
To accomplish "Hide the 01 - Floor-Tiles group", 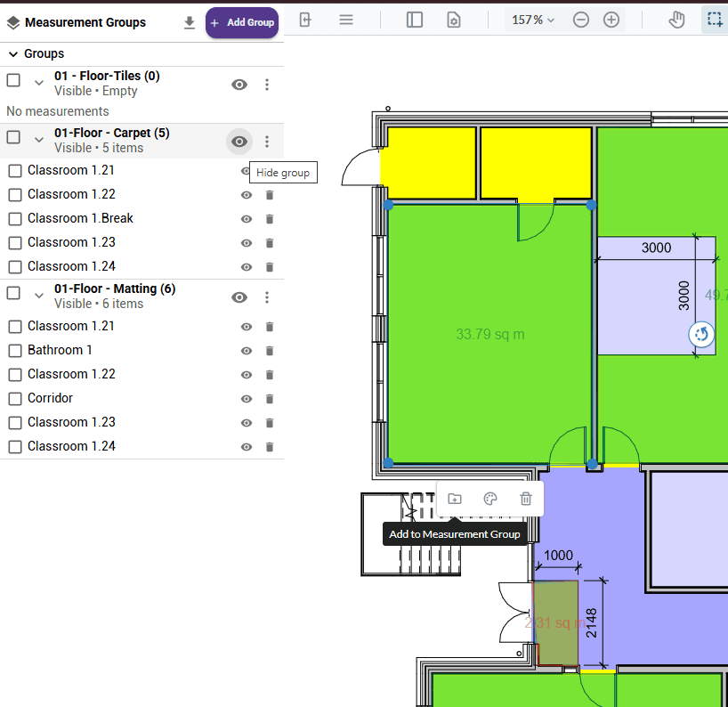I will [239, 85].
